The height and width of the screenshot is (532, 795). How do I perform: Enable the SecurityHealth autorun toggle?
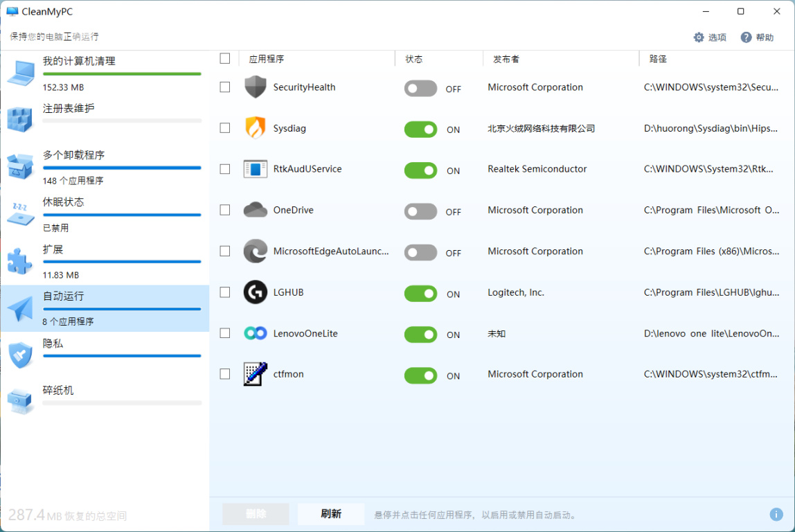pyautogui.click(x=420, y=88)
